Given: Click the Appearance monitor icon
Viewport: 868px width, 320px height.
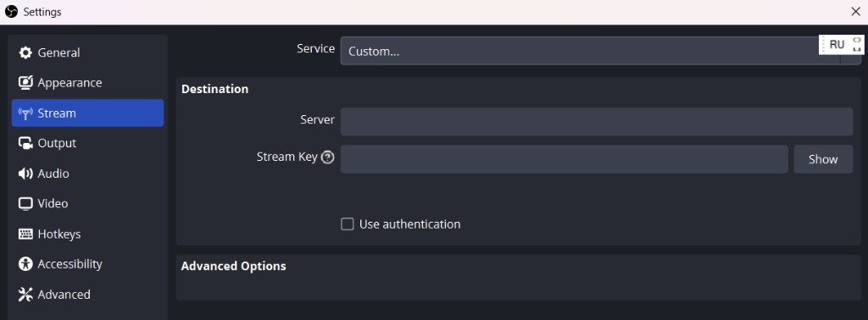Looking at the screenshot, I should click(x=25, y=83).
